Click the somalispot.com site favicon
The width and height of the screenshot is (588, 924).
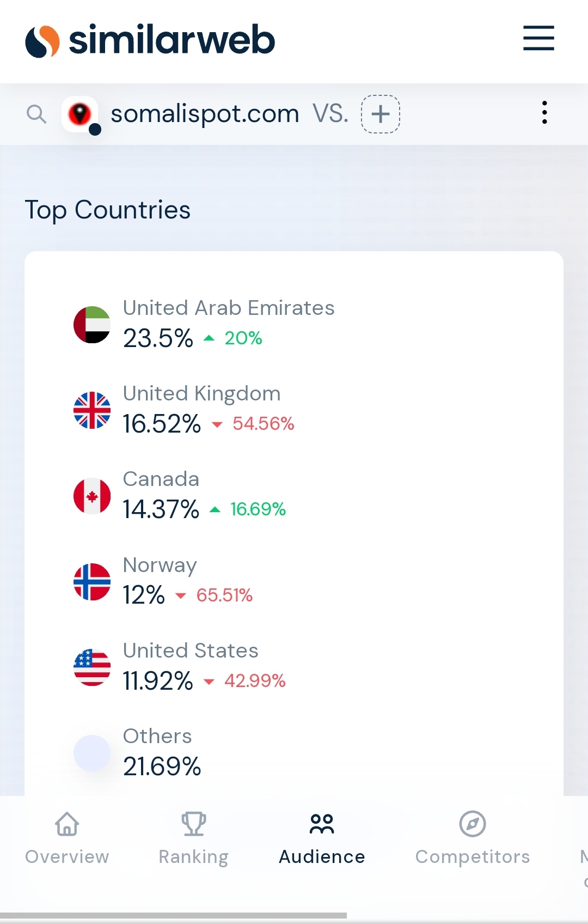coord(80,114)
